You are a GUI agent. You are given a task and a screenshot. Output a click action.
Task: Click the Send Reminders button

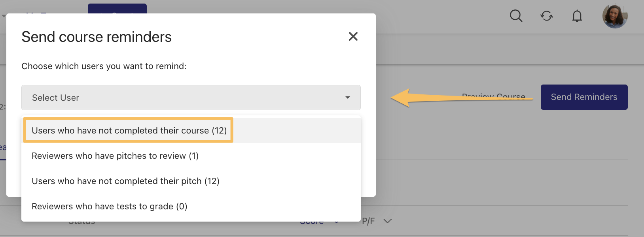584,97
